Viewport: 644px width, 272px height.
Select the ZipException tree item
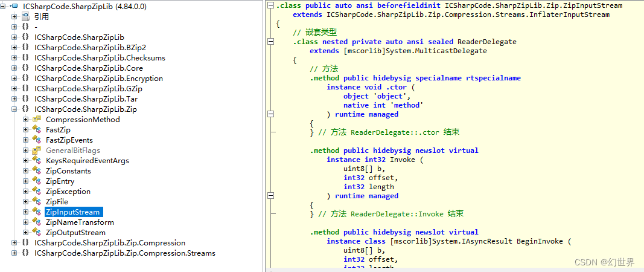(68, 192)
